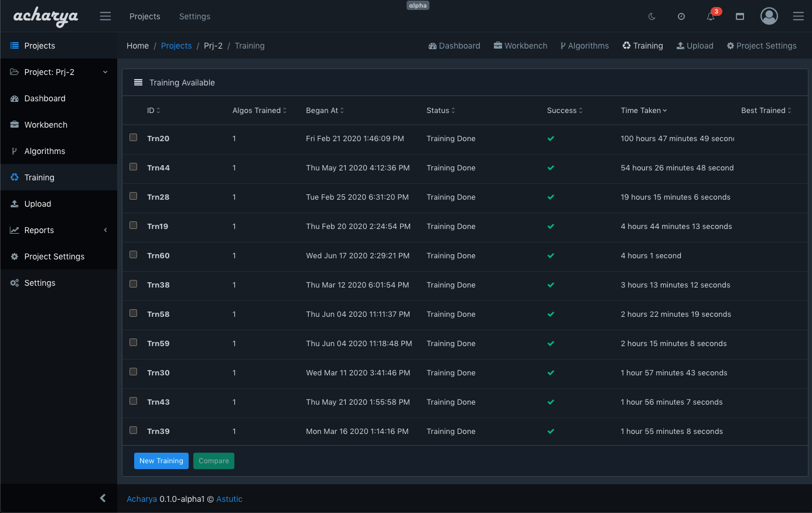Go to Algorithms in the sidebar
812x513 pixels.
[45, 151]
